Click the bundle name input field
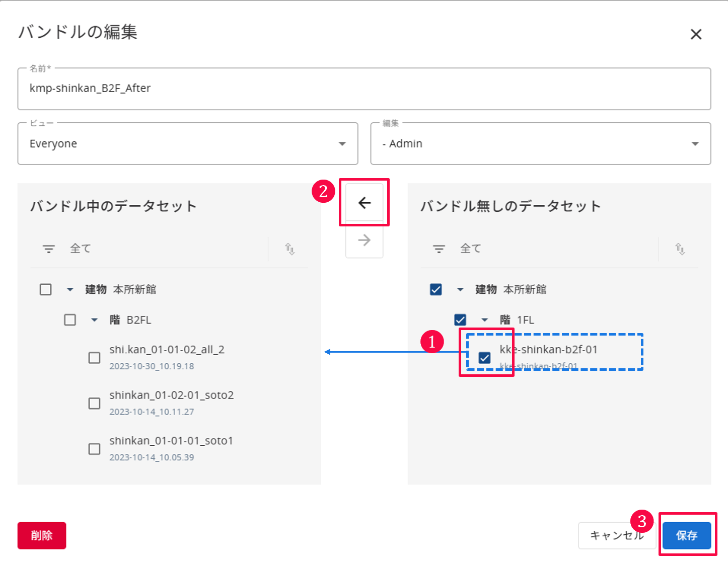 click(x=364, y=89)
